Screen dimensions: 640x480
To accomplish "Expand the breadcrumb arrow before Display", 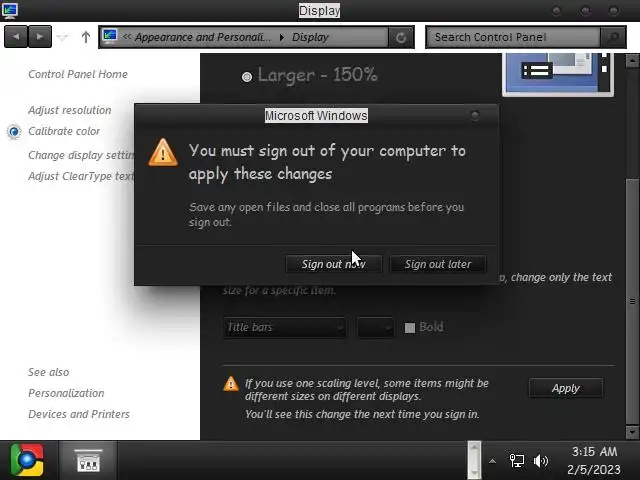I will coord(282,37).
